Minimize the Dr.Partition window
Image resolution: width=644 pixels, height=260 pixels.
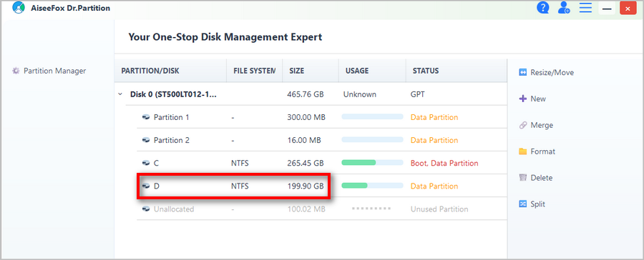click(606, 8)
